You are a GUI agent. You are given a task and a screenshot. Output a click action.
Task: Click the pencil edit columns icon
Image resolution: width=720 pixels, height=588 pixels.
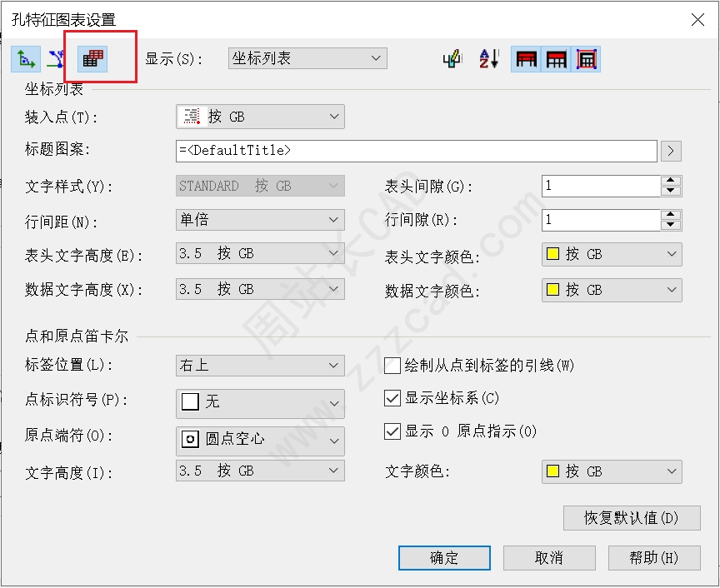(x=452, y=59)
